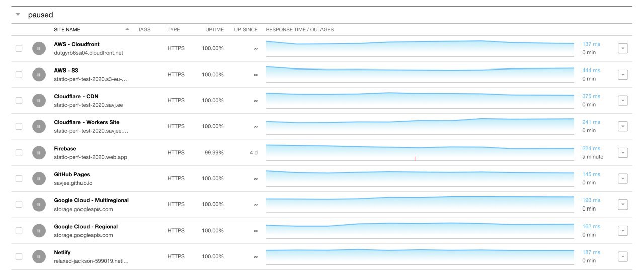The width and height of the screenshot is (644, 277).
Task: Check the Cloudflare - Workers Site checkbox
Action: [19, 126]
